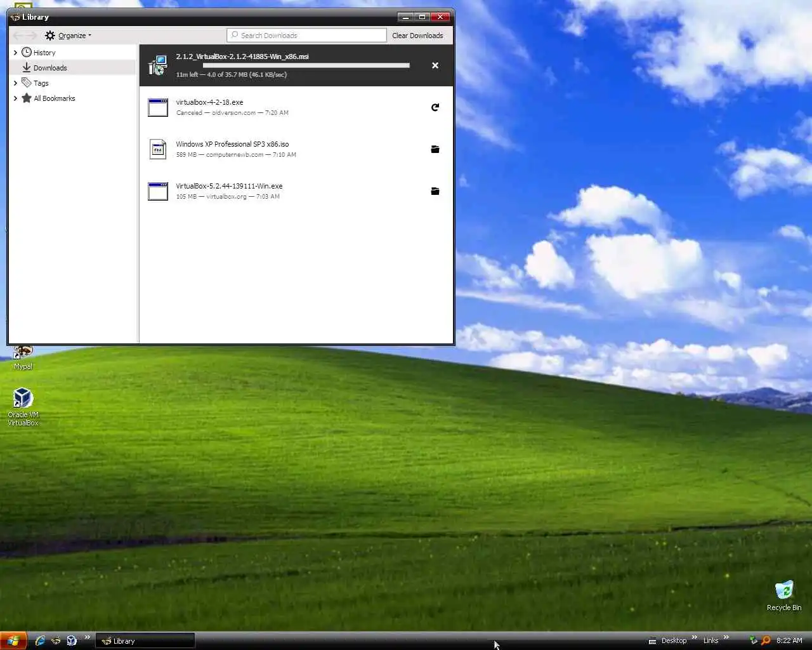The width and height of the screenshot is (812, 650).
Task: Select Tags in the sidebar
Action: tap(73, 83)
